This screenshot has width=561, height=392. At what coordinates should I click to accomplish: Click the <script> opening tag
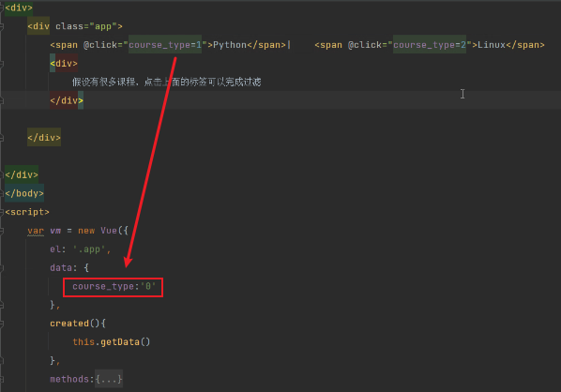(x=27, y=212)
